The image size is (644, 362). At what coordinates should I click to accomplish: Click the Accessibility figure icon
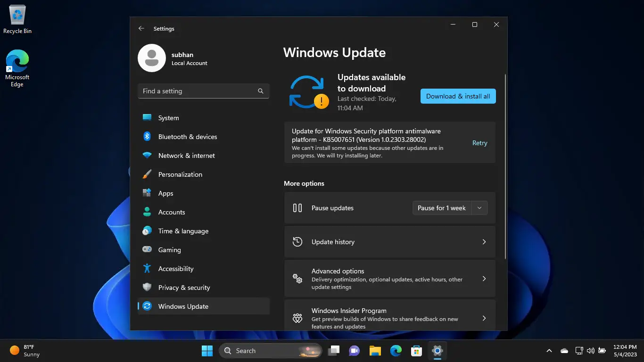click(147, 268)
